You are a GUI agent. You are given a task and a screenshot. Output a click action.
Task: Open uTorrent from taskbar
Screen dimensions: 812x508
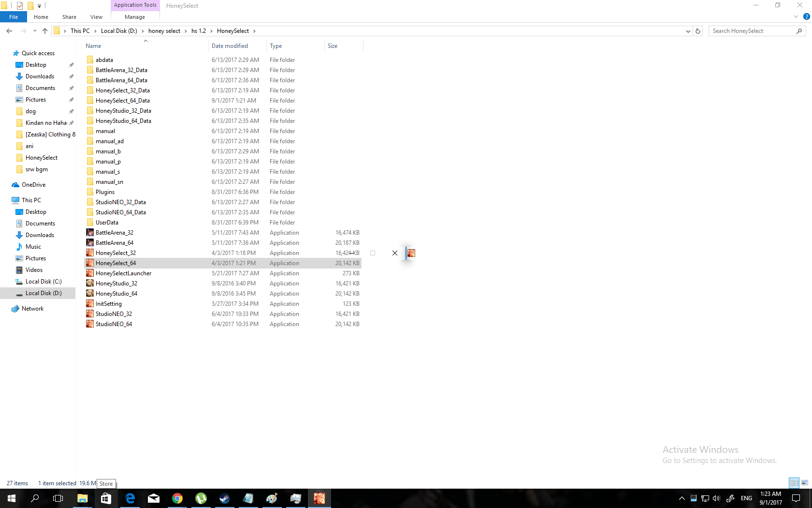click(201, 498)
